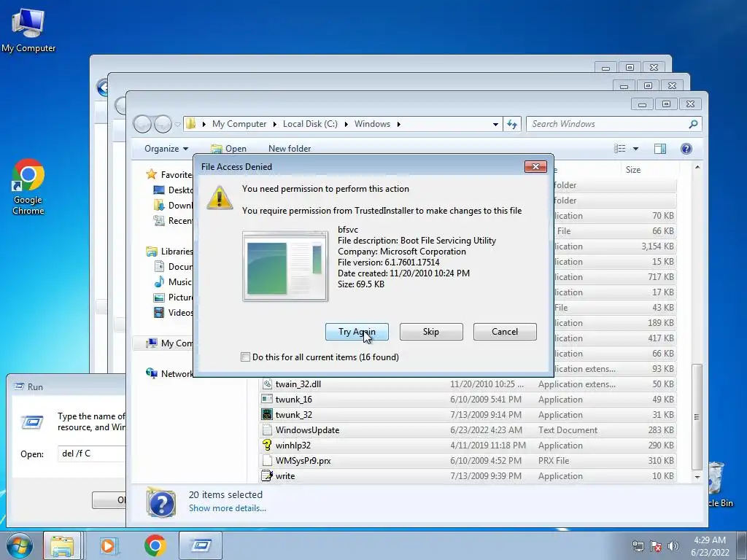747x560 pixels.
Task: Open address bar history dropdown
Action: pos(495,124)
